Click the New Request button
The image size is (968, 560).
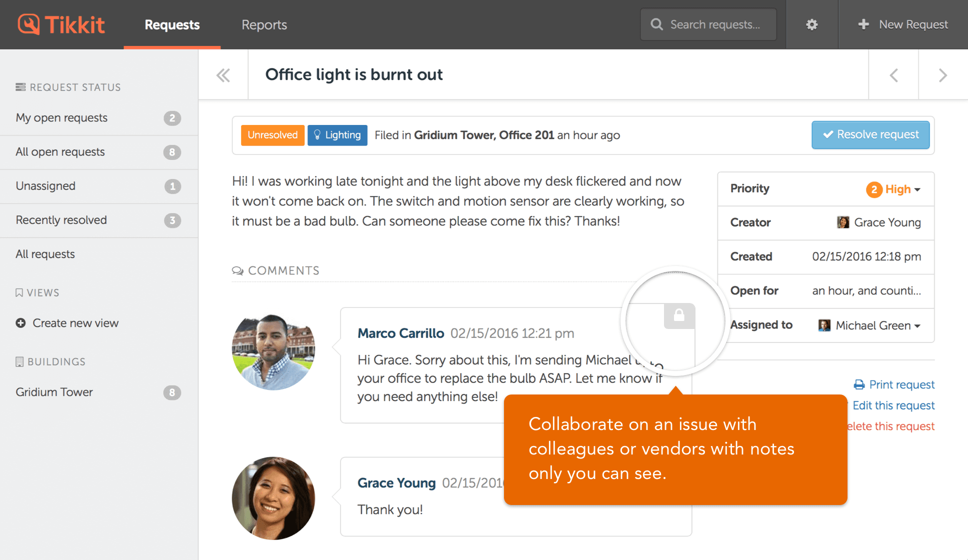902,24
